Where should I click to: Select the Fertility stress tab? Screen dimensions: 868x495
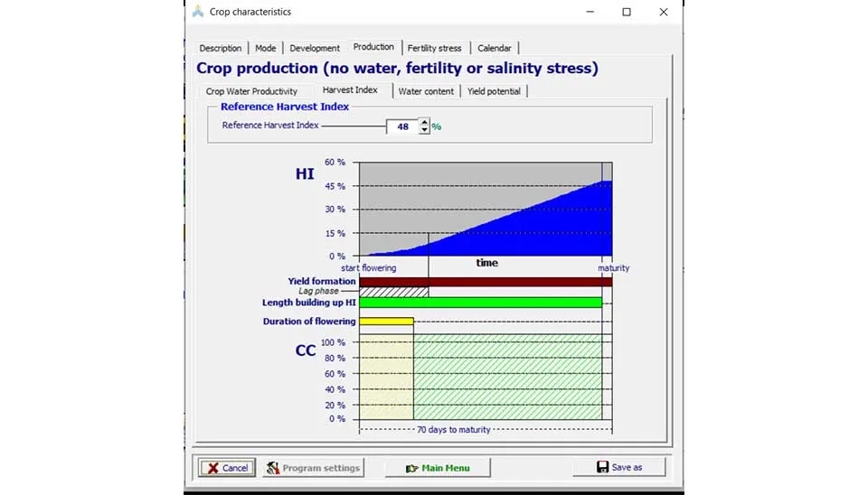(434, 48)
